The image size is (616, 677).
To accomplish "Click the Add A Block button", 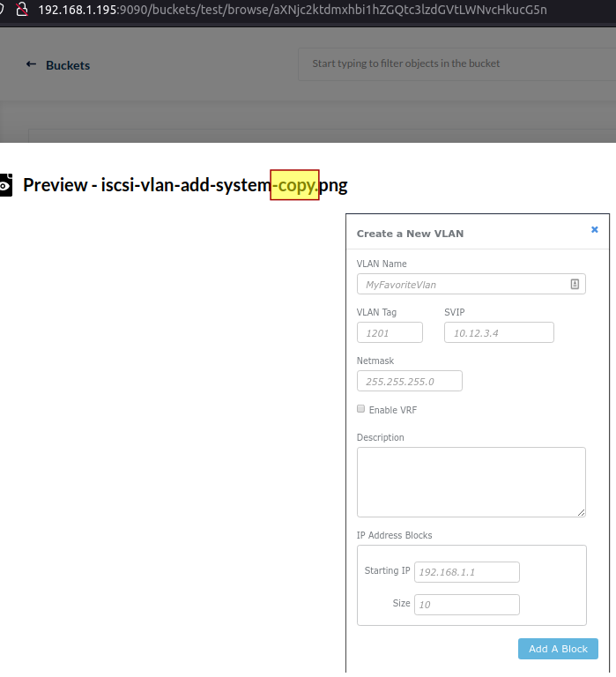I will click(558, 649).
